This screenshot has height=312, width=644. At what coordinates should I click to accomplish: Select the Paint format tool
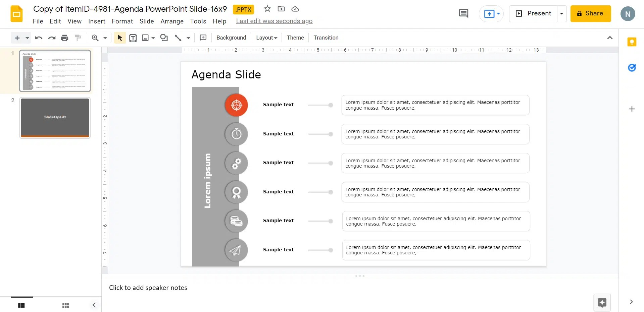[x=78, y=38]
